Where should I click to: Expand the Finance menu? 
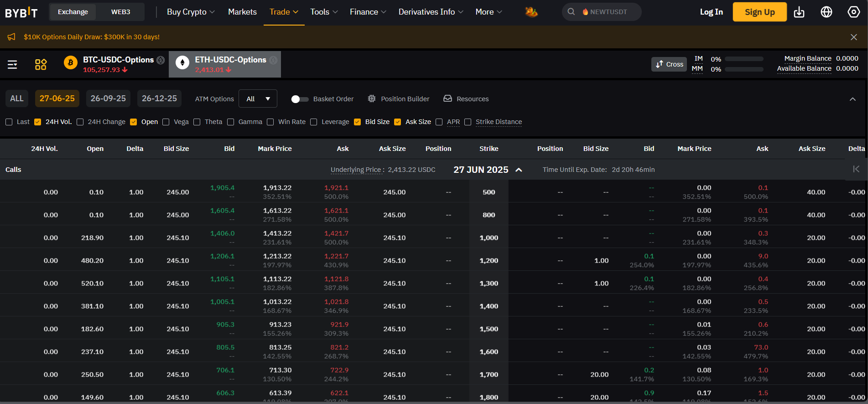coord(368,12)
